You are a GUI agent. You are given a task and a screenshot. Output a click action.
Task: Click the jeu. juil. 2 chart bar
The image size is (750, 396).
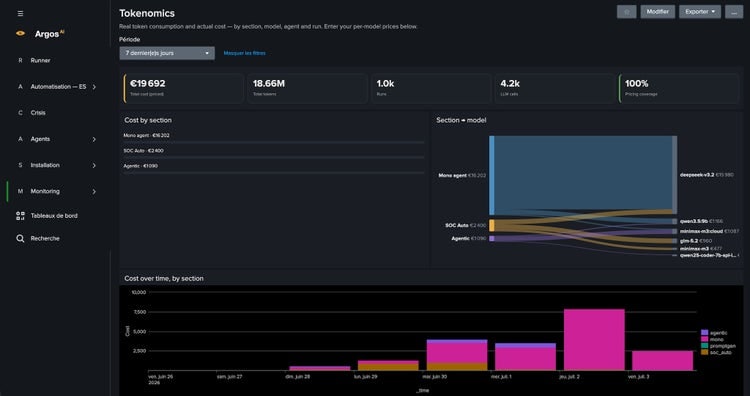(594, 340)
